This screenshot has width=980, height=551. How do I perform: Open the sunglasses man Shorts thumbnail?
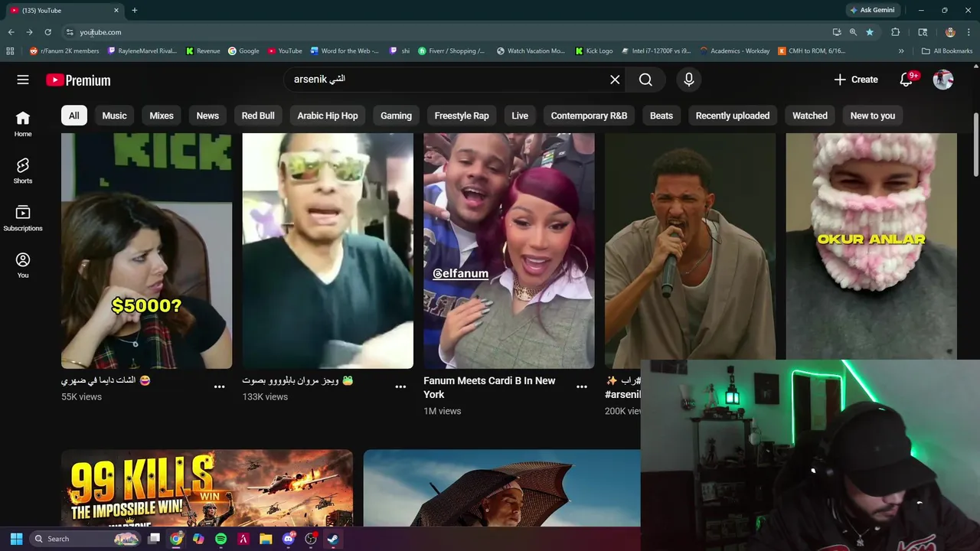(328, 251)
